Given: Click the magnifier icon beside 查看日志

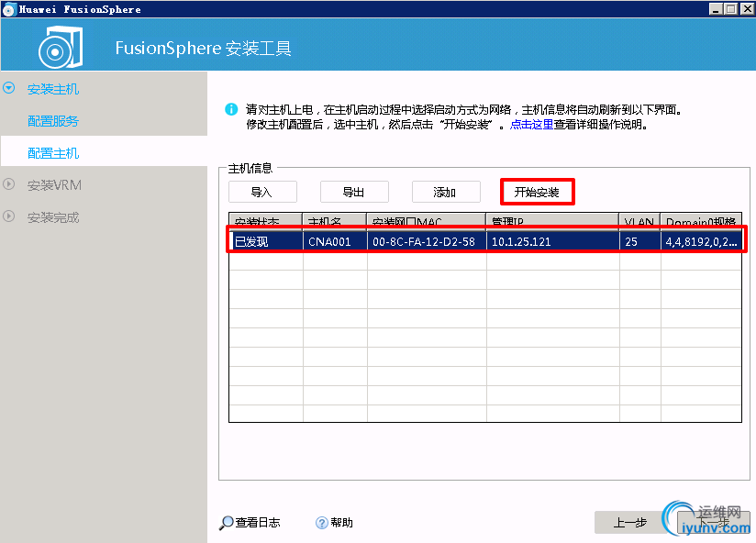Looking at the screenshot, I should pos(226,523).
